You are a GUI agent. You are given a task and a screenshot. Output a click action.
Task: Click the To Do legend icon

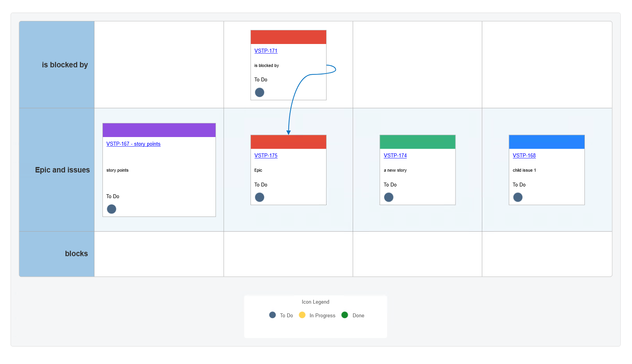pos(272,315)
